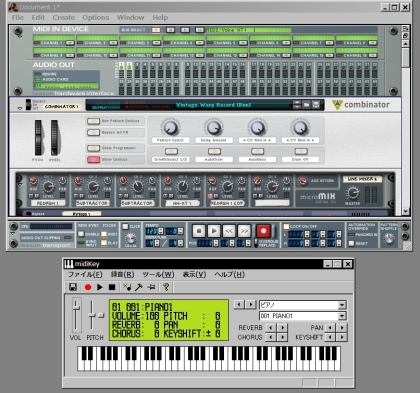This screenshot has height=393, width=420.
Task: Collapse the Combinator device with fold arrow
Action: coord(20,109)
